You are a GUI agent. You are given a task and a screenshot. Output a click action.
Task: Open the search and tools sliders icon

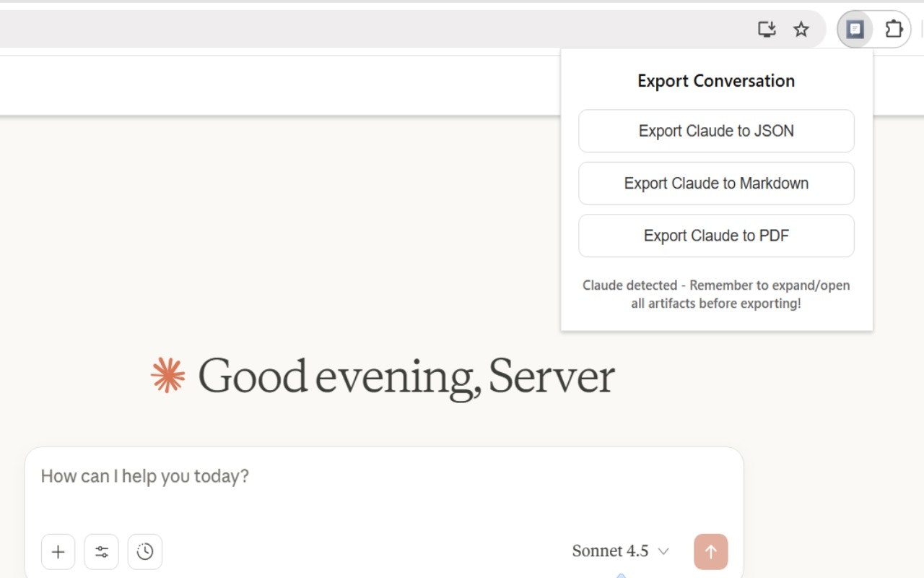102,552
